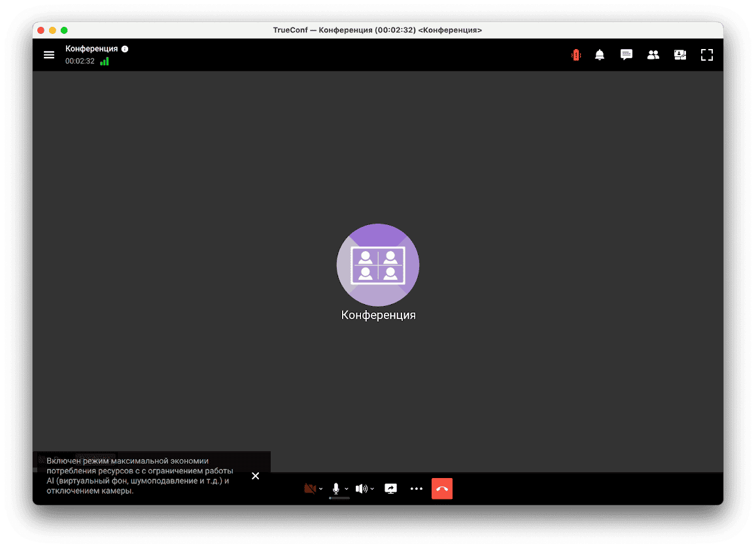Open the video layout settings icon
Screen dimensions: 756x548
(x=680, y=55)
